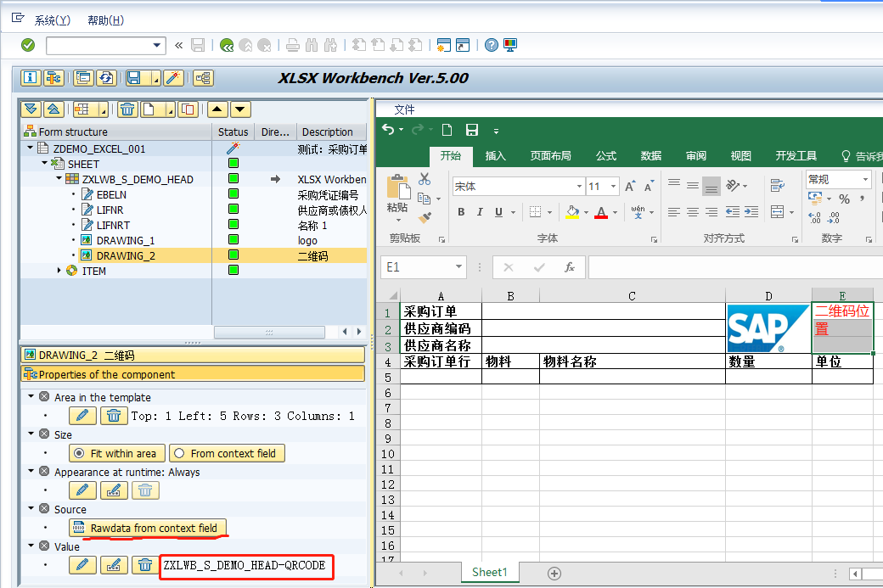
Task: Collapse the ZDEMO_EXCEL_001 tree node
Action: click(x=31, y=148)
